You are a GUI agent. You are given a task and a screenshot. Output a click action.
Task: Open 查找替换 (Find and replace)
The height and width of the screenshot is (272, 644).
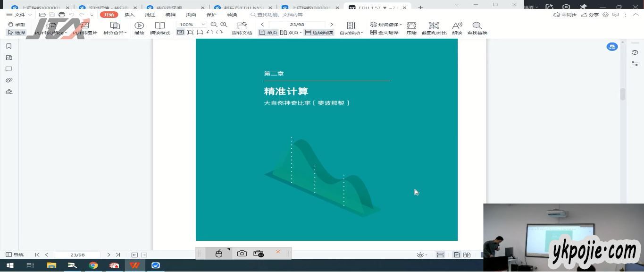[x=477, y=25]
